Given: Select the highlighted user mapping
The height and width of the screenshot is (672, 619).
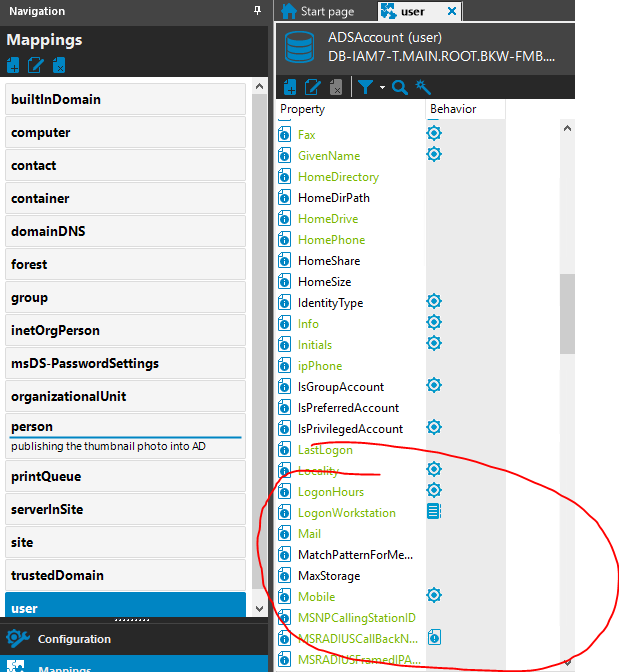Looking at the screenshot, I should tap(125, 605).
